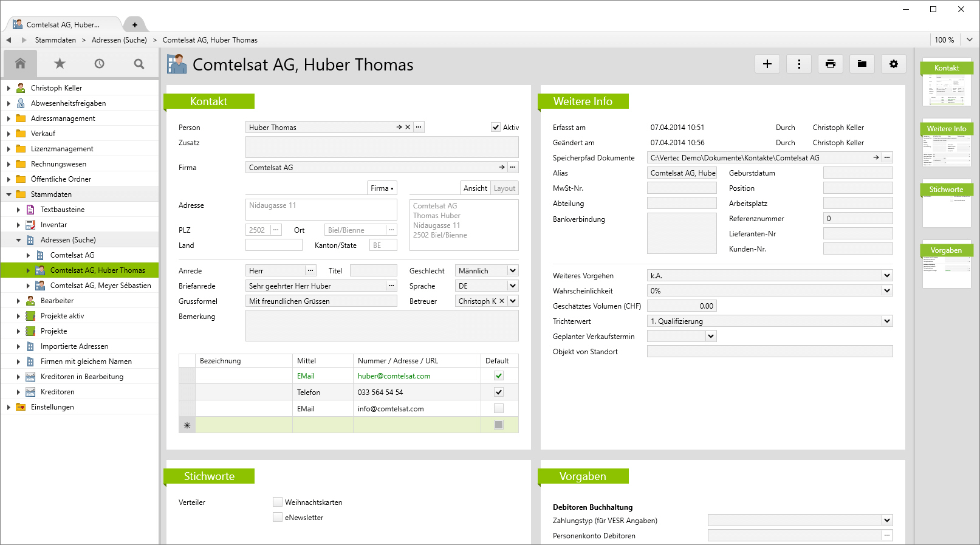Check the eNewsletter option

[x=278, y=517]
